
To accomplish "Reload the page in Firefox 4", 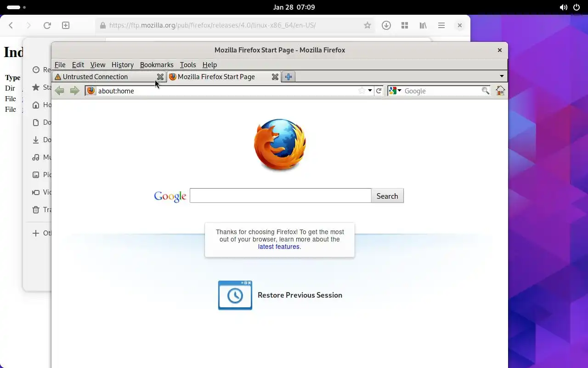I will click(x=379, y=91).
